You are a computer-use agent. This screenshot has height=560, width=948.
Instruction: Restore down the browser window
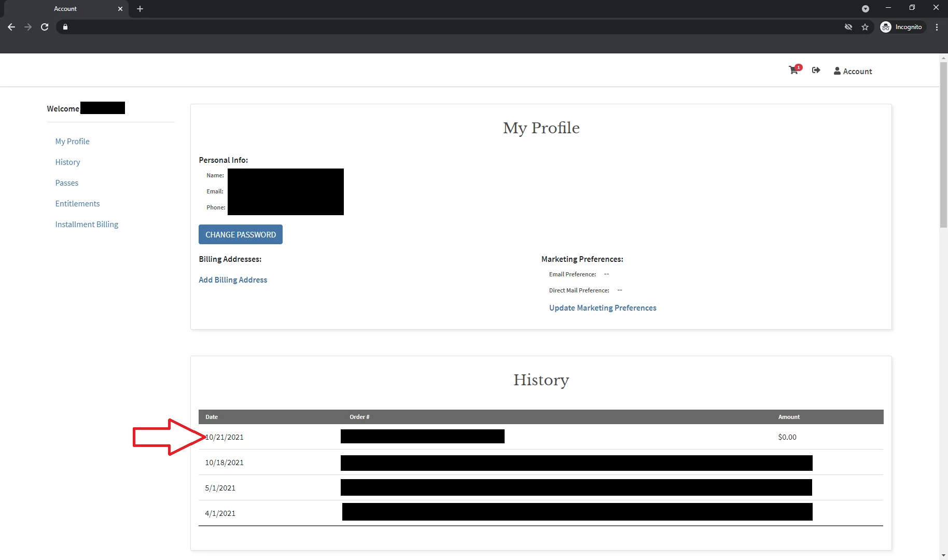point(912,7)
